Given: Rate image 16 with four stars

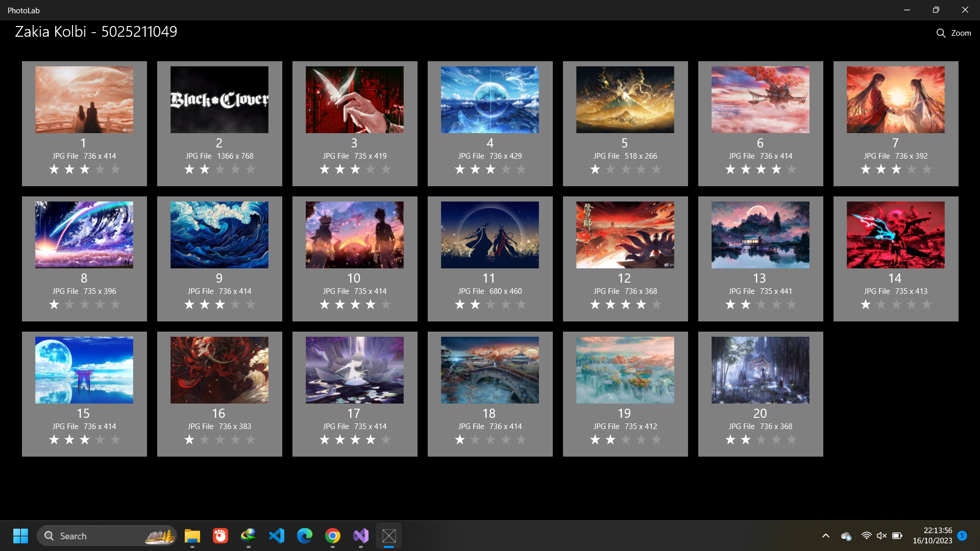Looking at the screenshot, I should click(x=235, y=440).
